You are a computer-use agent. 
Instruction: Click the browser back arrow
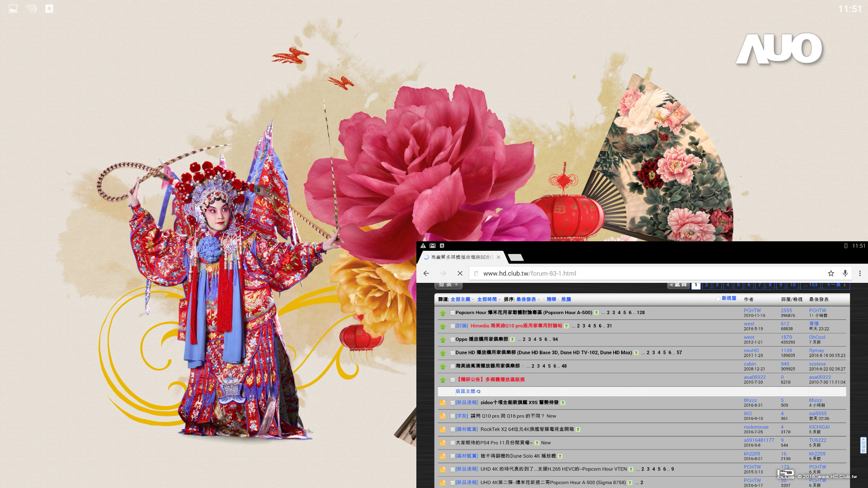(426, 273)
